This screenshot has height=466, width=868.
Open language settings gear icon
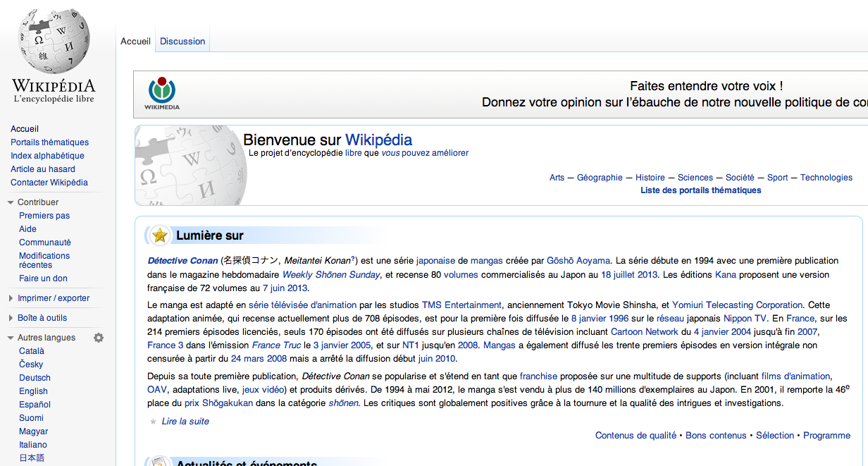click(x=99, y=338)
